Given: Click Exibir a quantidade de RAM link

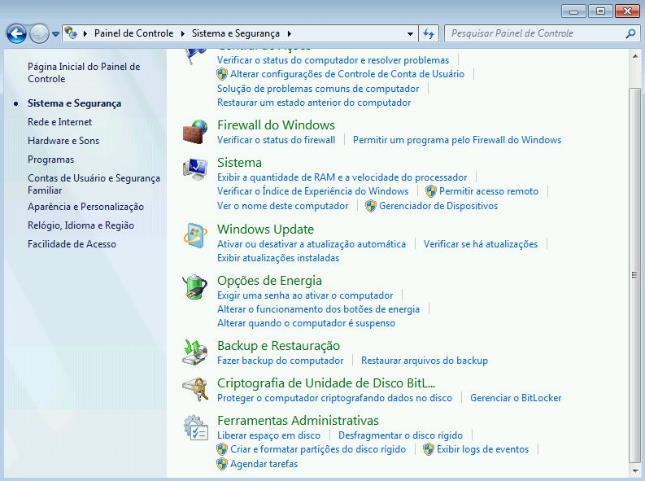Looking at the screenshot, I should pyautogui.click(x=342, y=177).
